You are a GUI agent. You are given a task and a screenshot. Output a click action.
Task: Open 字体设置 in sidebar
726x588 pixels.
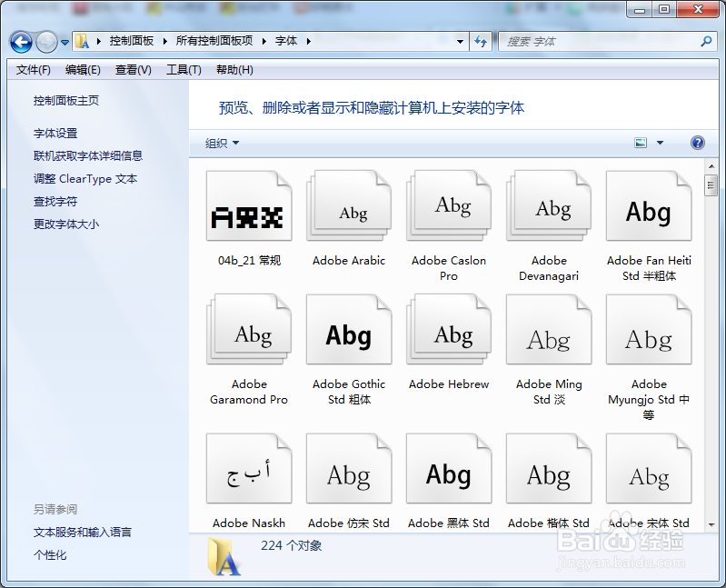tap(55, 134)
